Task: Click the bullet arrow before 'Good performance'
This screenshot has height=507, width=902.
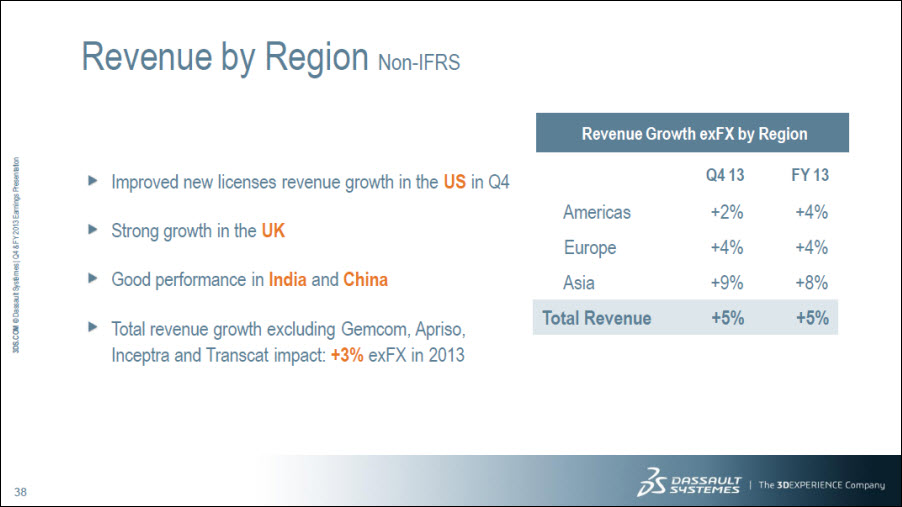Action: (x=93, y=279)
